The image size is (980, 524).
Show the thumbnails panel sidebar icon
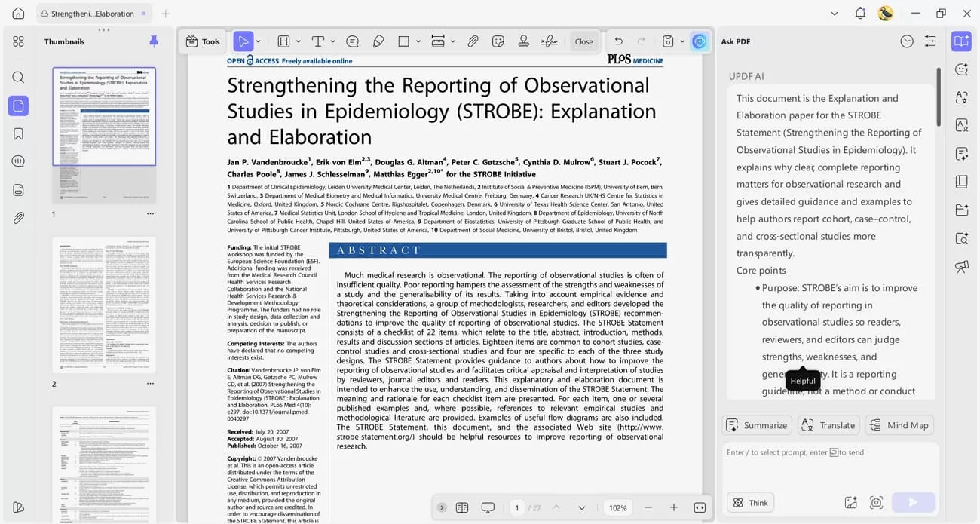coord(18,106)
